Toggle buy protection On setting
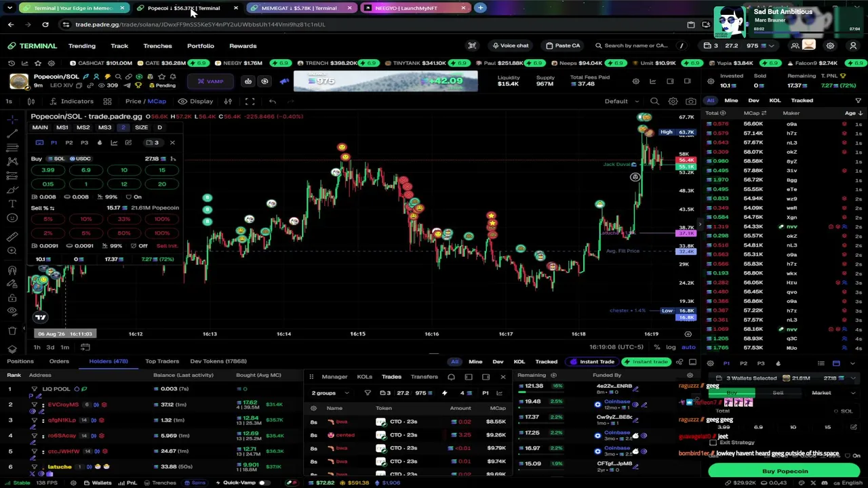The image size is (868, 488). (134, 197)
